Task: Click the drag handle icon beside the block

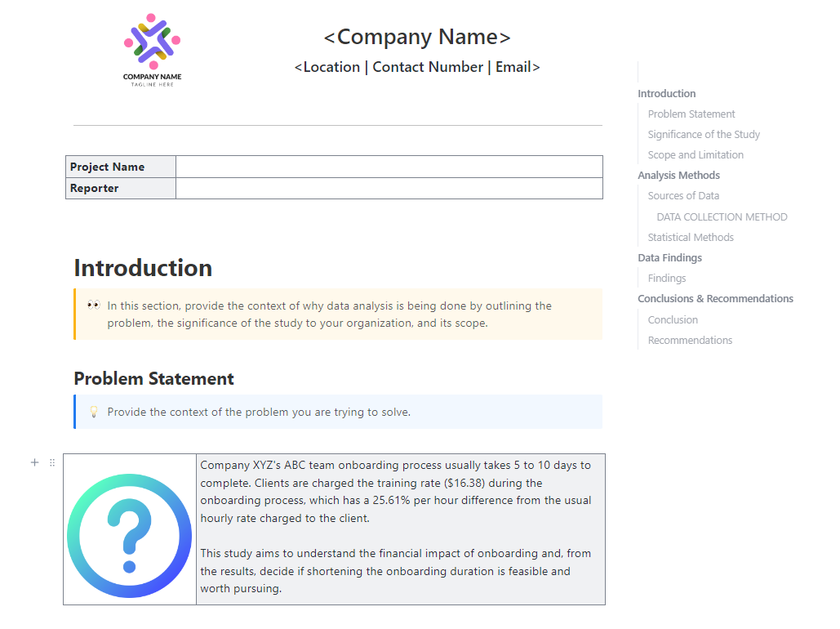Action: [x=51, y=462]
